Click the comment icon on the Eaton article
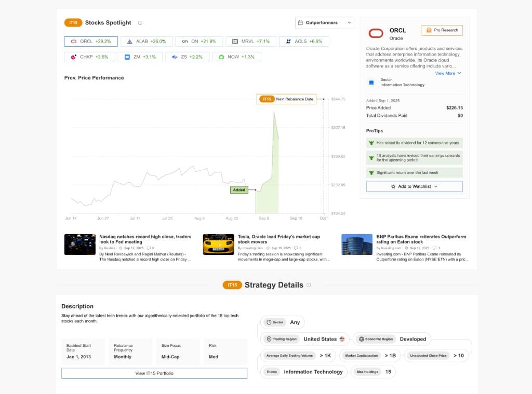Screen dimensions: 532x394 [x=434, y=248]
